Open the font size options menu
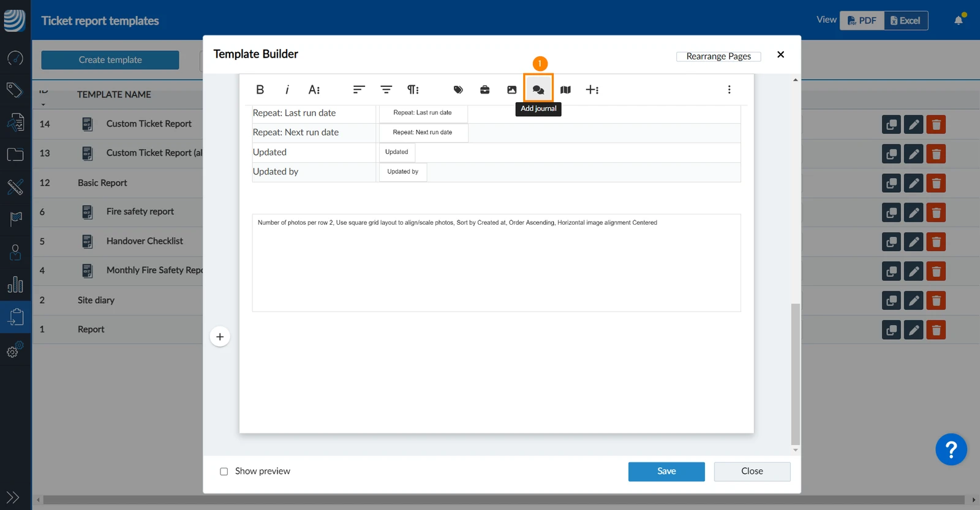This screenshot has height=510, width=980. (314, 89)
